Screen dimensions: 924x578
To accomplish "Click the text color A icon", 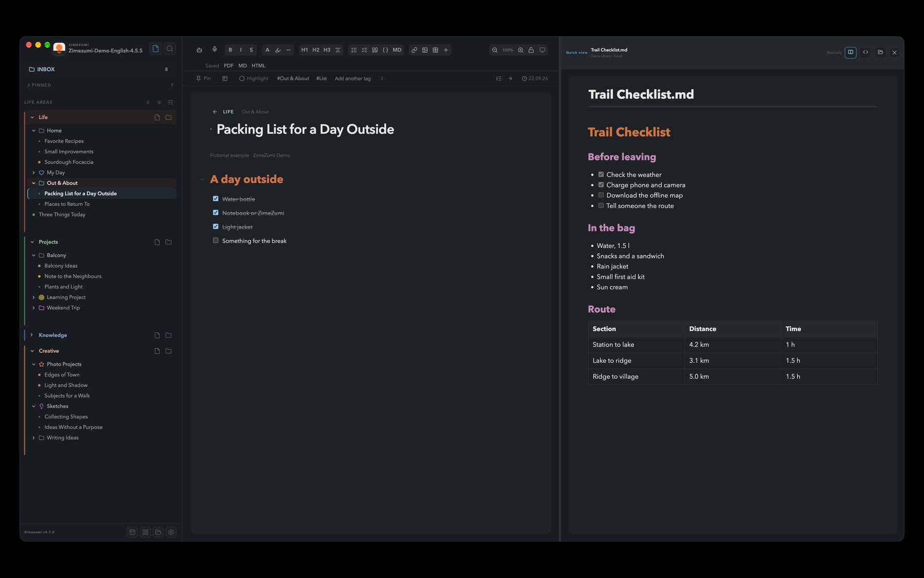I will pyautogui.click(x=267, y=50).
